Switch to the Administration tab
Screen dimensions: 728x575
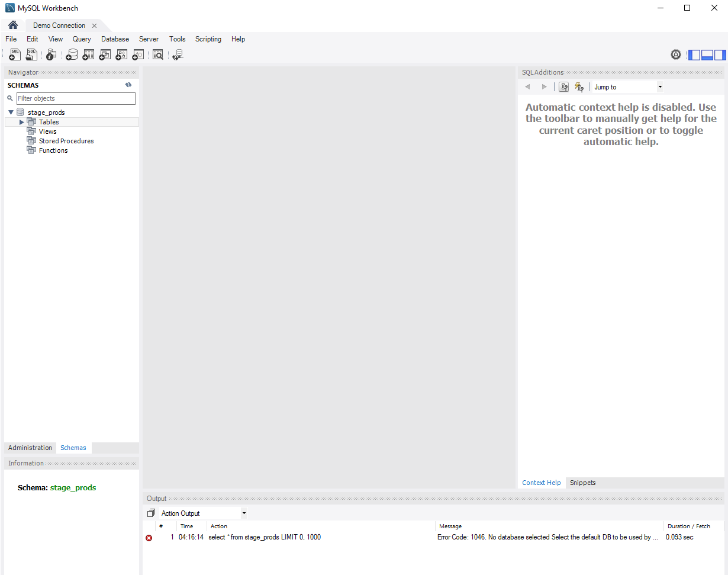point(30,448)
